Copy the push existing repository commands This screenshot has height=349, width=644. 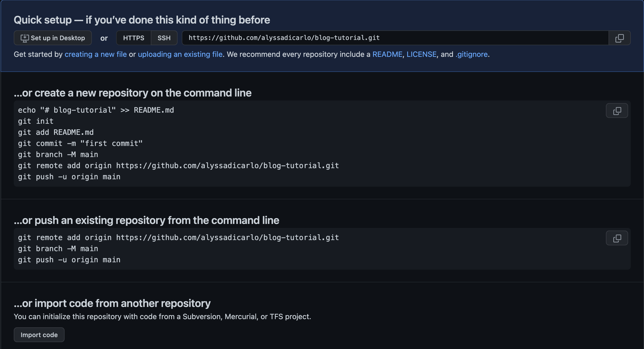tap(617, 238)
